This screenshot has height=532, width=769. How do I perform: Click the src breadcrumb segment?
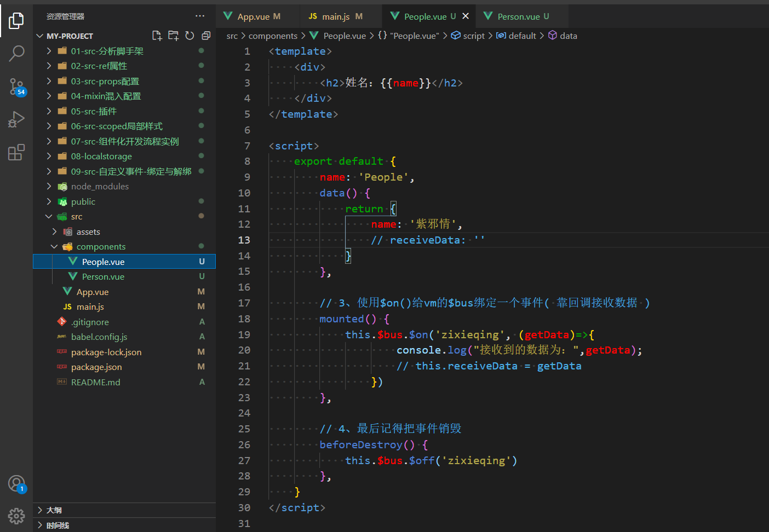pyautogui.click(x=232, y=36)
